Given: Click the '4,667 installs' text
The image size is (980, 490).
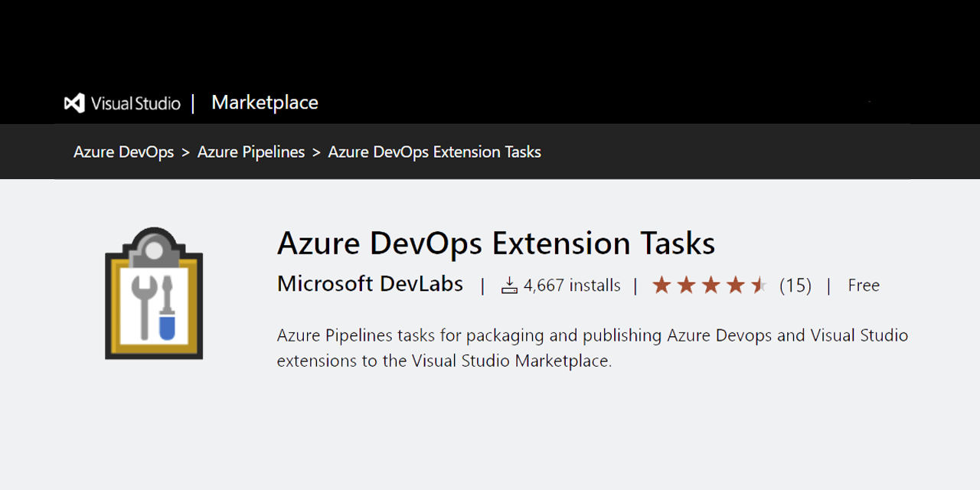Looking at the screenshot, I should coord(572,286).
